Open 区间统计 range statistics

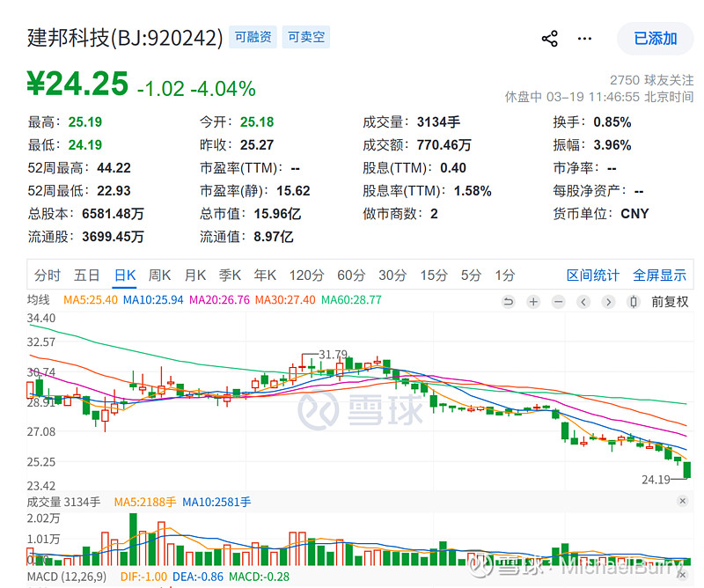[x=592, y=275]
